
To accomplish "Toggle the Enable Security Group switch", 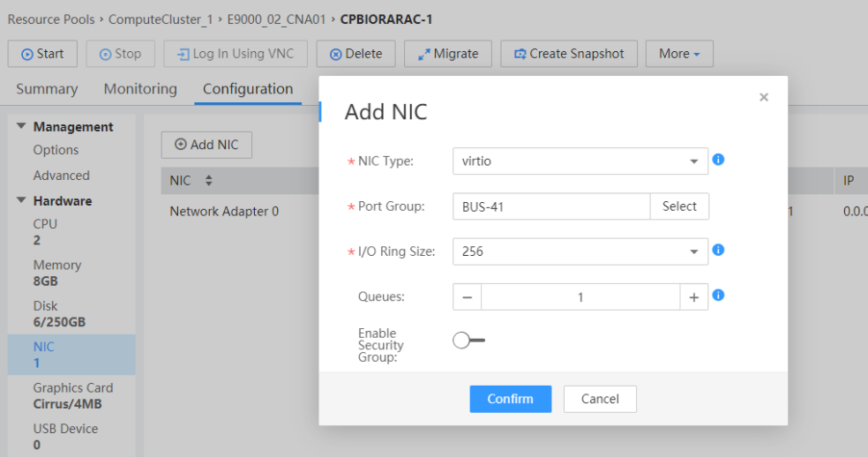I will coord(468,341).
